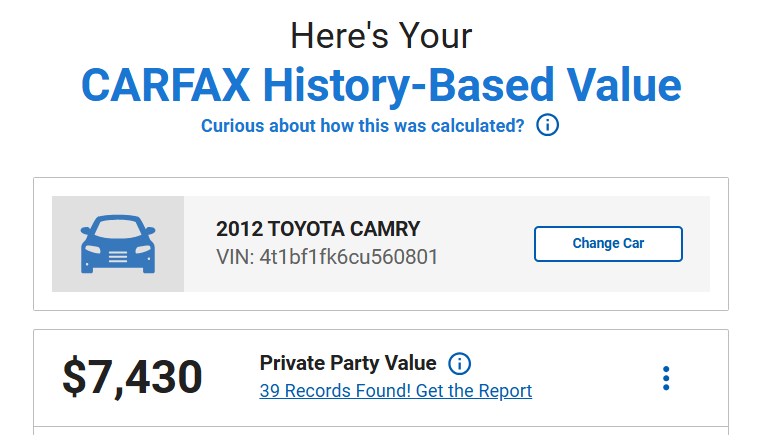
Task: Click the word CARFAX in the heading
Action: click(x=166, y=86)
